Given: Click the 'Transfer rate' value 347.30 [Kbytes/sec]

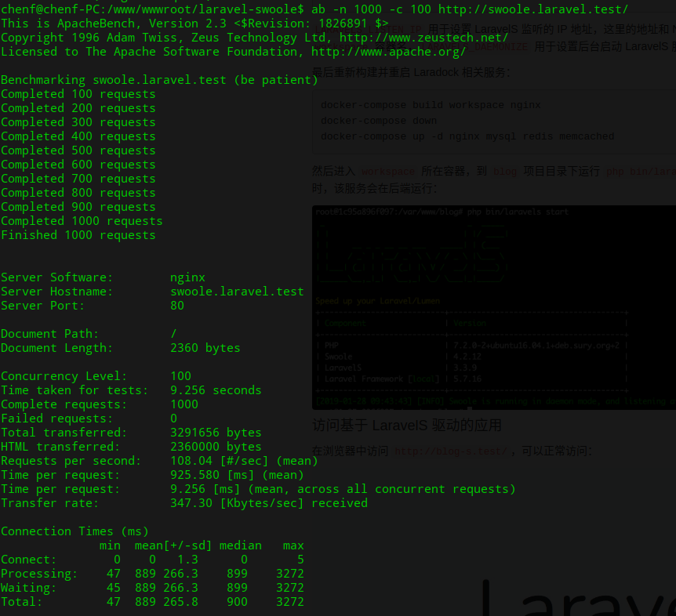Looking at the screenshot, I should (x=237, y=504).
